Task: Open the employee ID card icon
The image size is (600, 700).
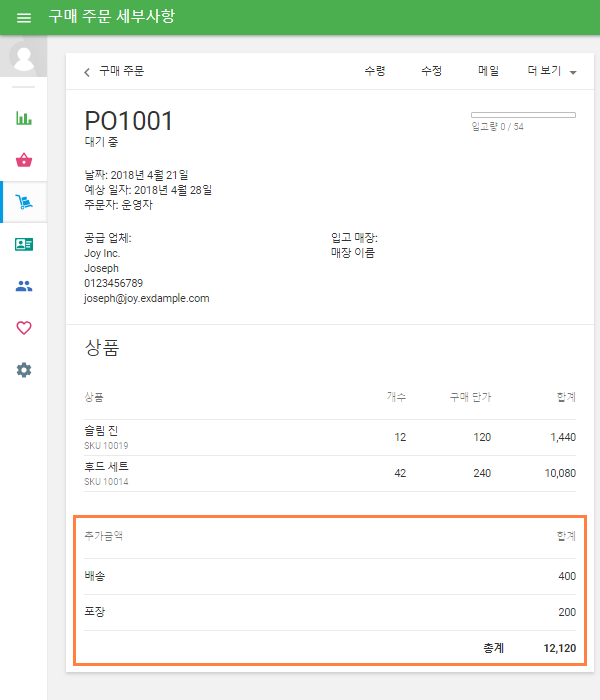Action: [x=24, y=244]
